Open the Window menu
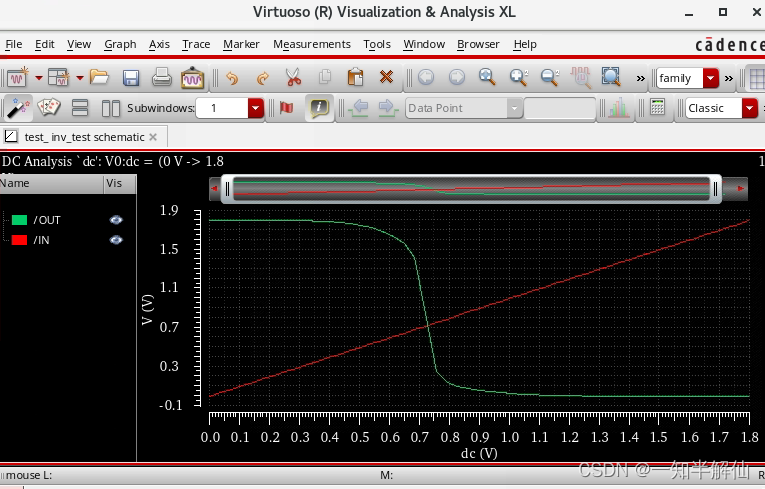765x489 pixels. pos(424,44)
